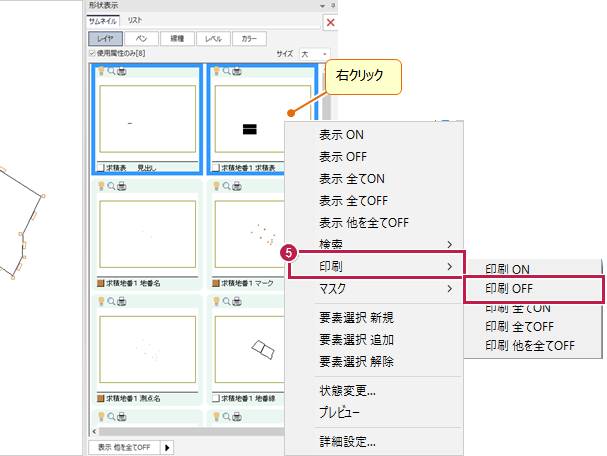Switch to the リスト tab
Viewport: 607px width, 456px height.
pos(134,20)
